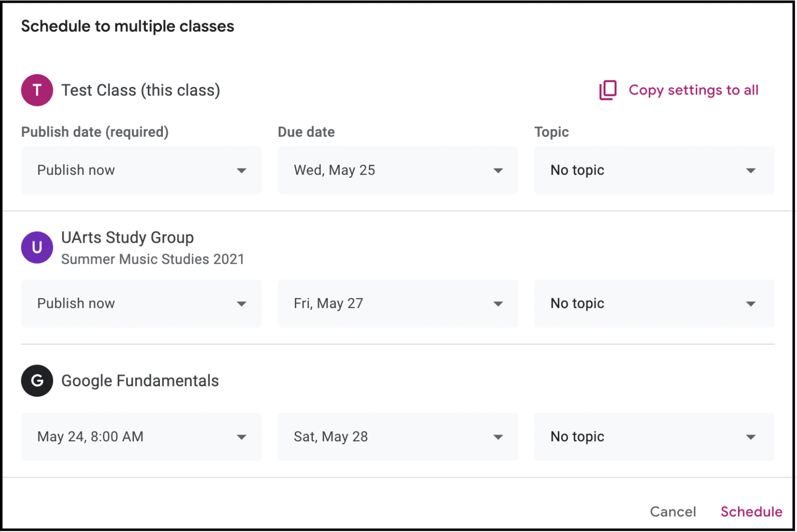The height and width of the screenshot is (532, 797).
Task: Click the UArts Study Group "U" avatar
Action: (37, 247)
